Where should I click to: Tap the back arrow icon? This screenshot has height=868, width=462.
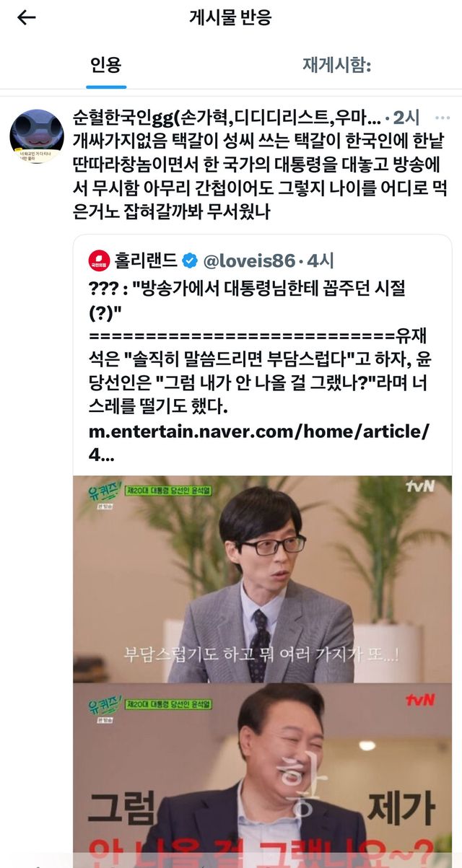(26, 18)
